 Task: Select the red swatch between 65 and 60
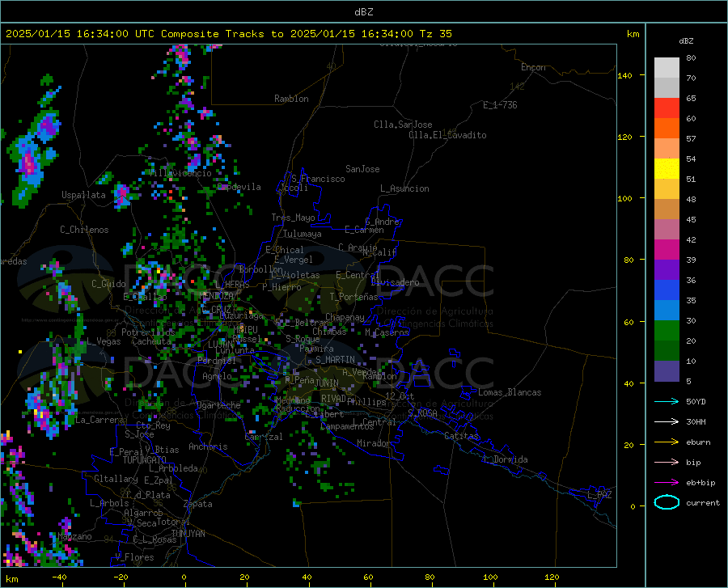[667, 108]
